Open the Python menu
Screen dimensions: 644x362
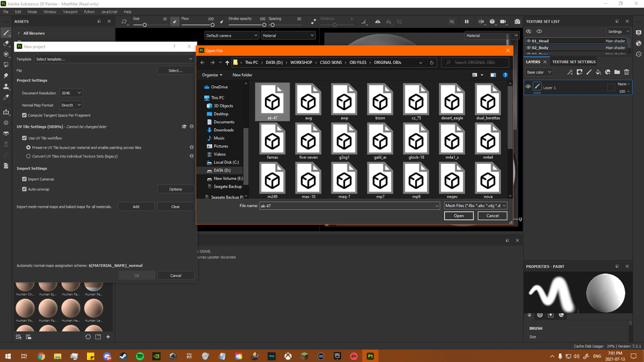point(89,12)
